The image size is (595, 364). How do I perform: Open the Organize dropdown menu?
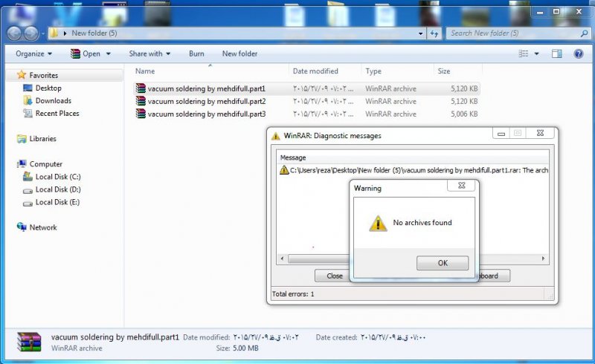[x=33, y=53]
